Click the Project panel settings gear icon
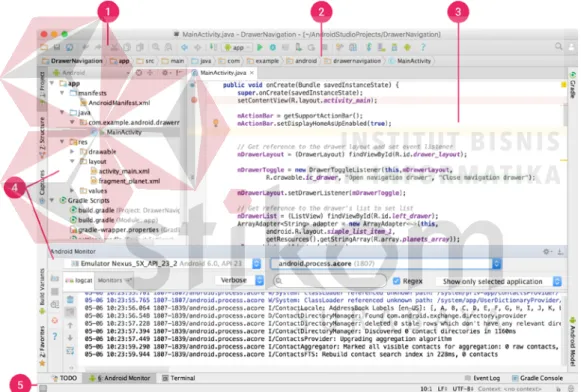Viewport: 581px width, 392px height. pos(165,73)
